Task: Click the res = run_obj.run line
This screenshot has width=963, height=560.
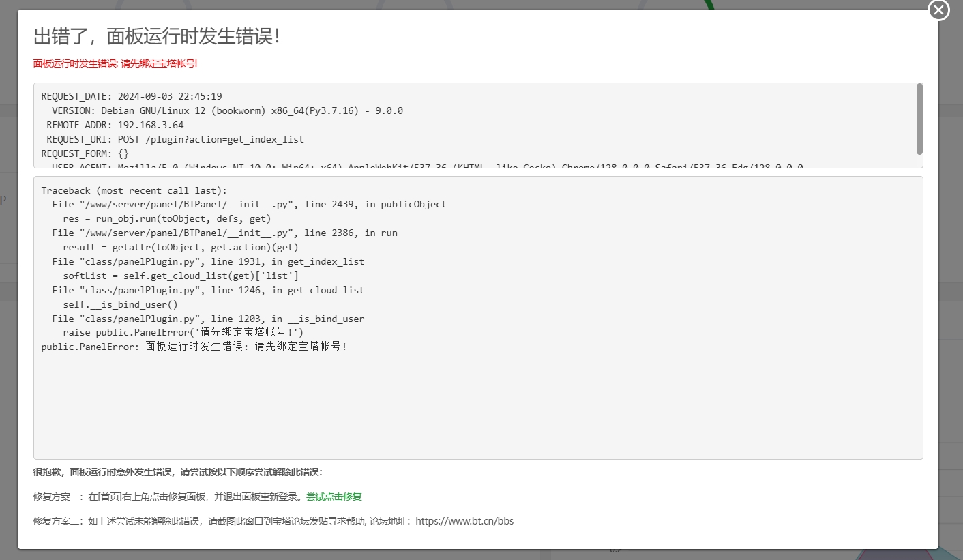Action: 167,219
